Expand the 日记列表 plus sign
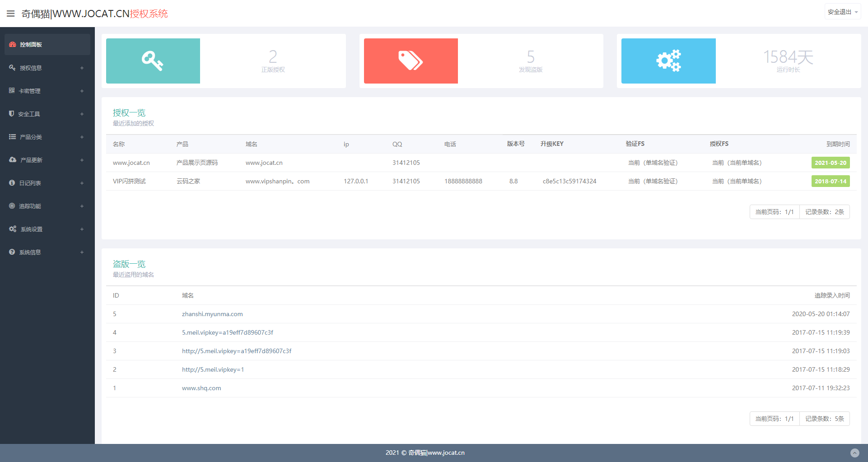This screenshot has width=868, height=462. point(82,183)
